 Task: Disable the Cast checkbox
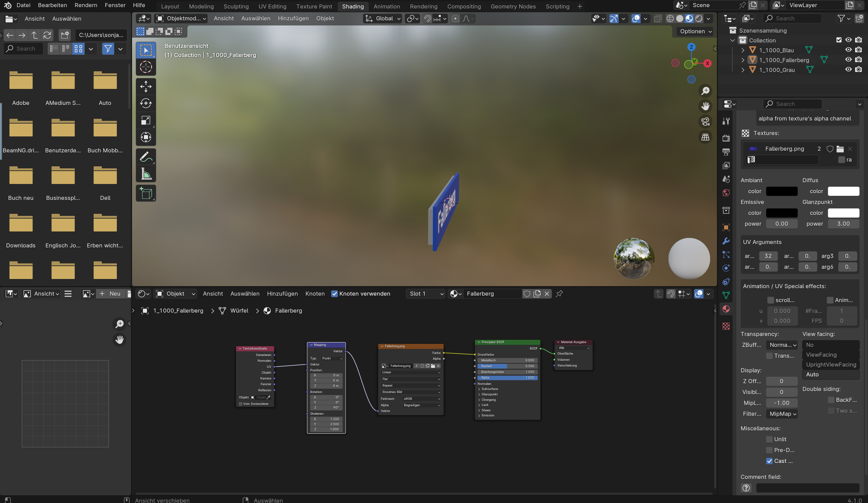[x=769, y=461]
